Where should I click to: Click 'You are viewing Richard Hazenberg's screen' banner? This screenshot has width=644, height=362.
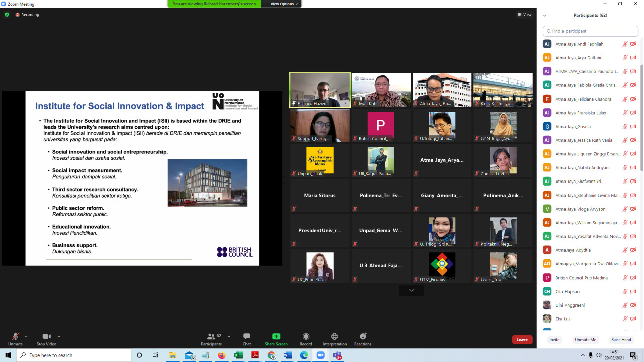click(x=214, y=4)
